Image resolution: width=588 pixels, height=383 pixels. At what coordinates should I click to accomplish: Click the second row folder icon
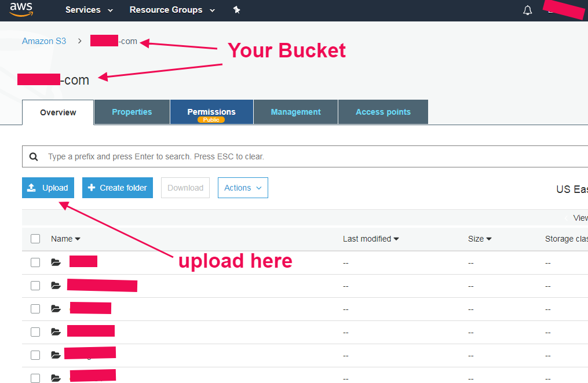pyautogui.click(x=56, y=286)
